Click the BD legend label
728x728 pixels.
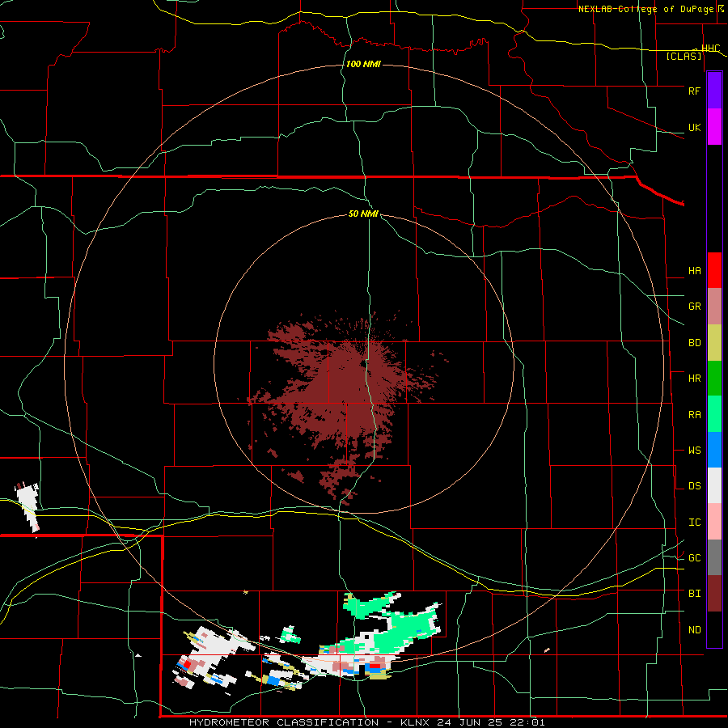[x=694, y=343]
